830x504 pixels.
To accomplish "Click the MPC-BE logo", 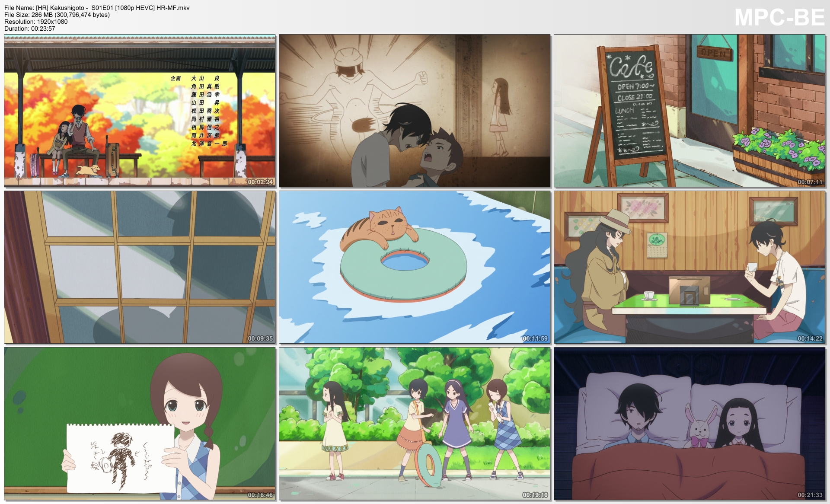I will point(779,18).
